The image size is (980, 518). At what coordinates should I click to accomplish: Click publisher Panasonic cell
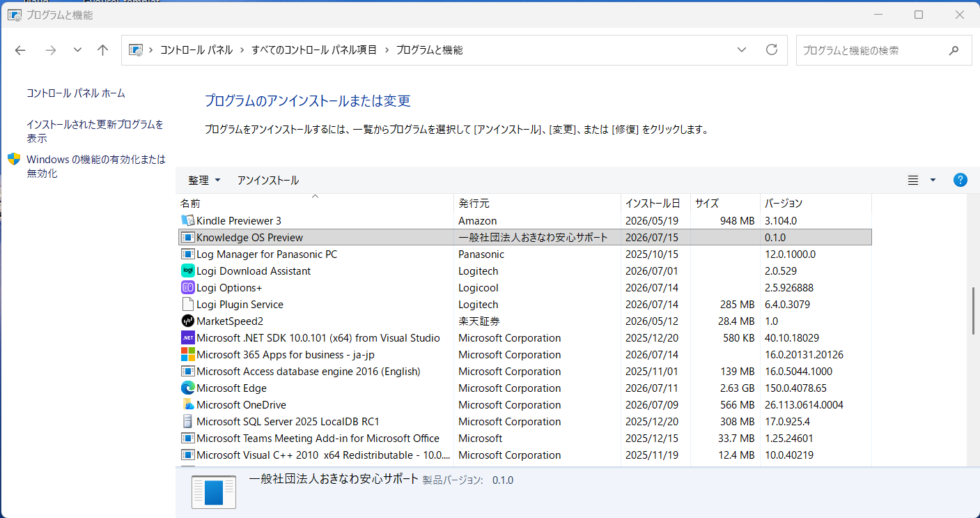click(481, 254)
